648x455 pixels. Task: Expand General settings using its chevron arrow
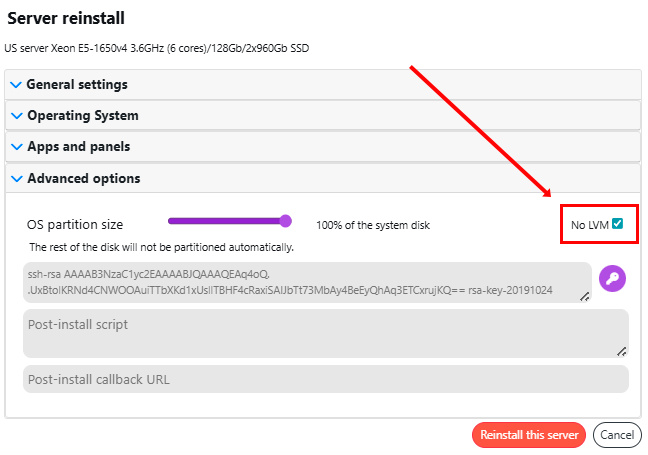click(x=16, y=85)
